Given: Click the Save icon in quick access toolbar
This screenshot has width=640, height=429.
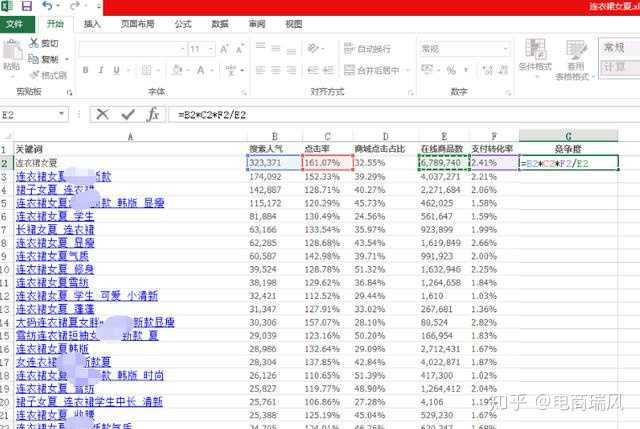Looking at the screenshot, I should (26, 6).
